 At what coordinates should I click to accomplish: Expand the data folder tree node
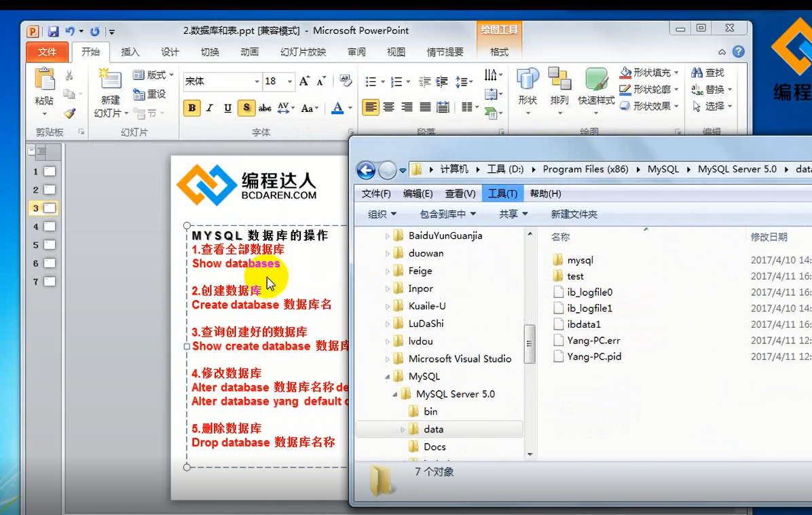coord(403,430)
